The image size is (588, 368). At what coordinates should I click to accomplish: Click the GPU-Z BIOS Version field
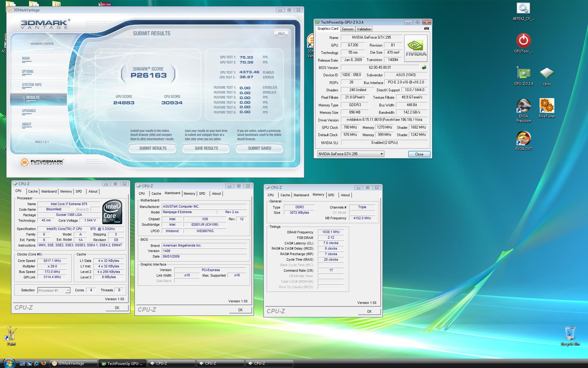click(380, 67)
